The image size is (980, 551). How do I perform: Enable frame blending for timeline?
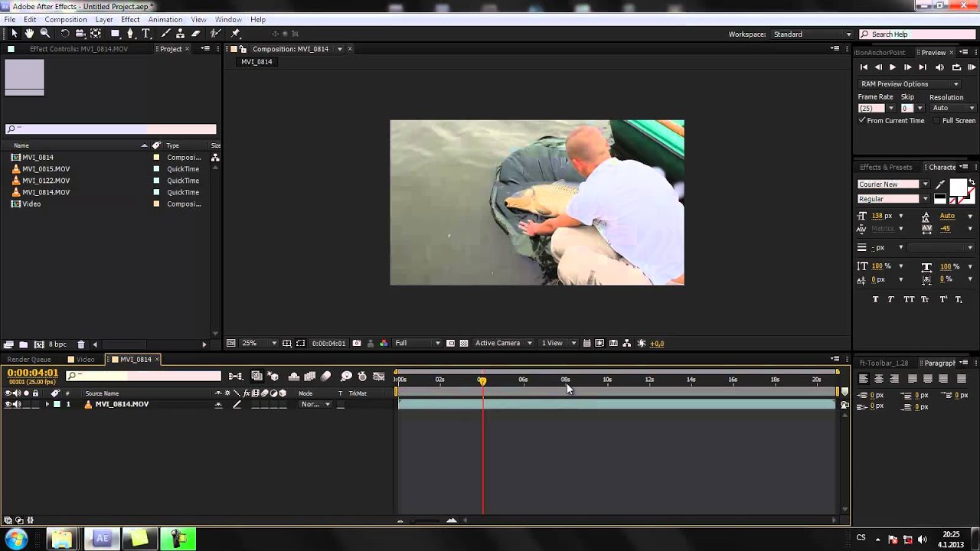310,376
